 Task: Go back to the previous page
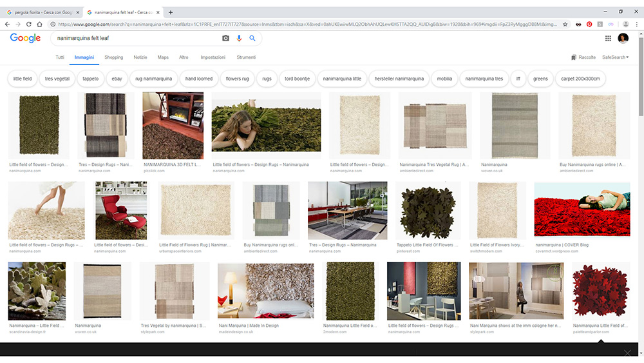point(7,25)
